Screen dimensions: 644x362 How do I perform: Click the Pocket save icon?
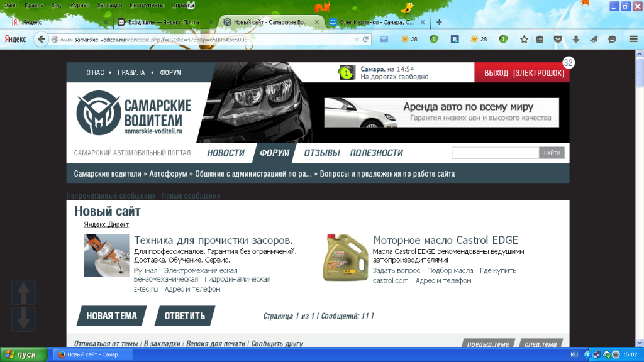(x=558, y=40)
